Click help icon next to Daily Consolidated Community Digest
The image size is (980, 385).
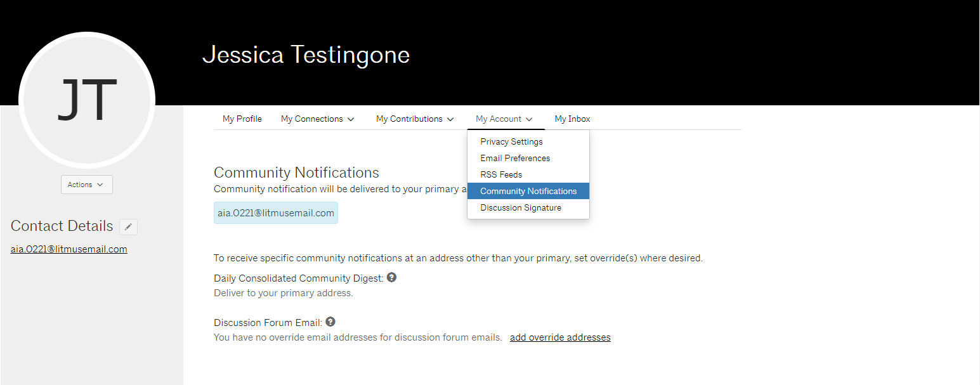click(x=391, y=277)
